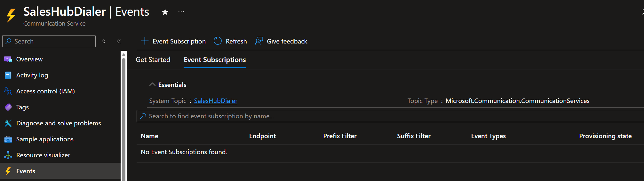Click the feedback person icon

(x=259, y=41)
